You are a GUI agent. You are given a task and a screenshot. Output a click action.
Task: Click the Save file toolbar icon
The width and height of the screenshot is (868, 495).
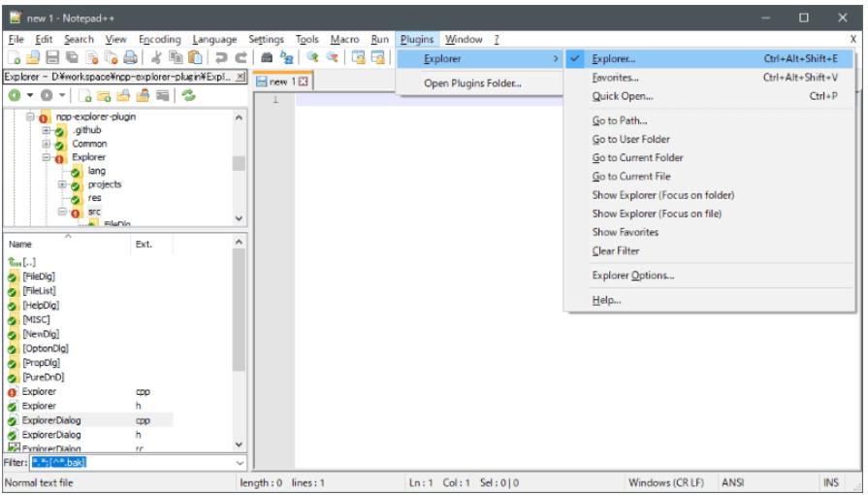pyautogui.click(x=51, y=58)
